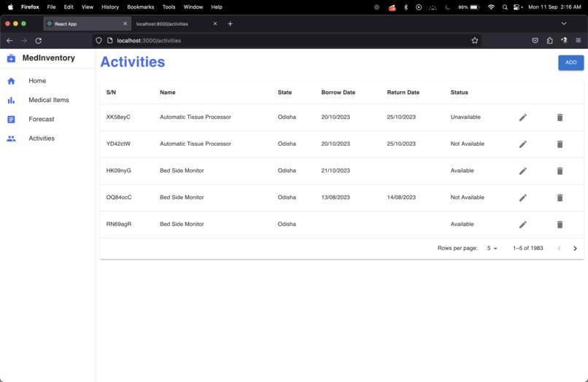Click the Activities people icon in sidebar
This screenshot has height=382, width=588.
click(x=11, y=139)
